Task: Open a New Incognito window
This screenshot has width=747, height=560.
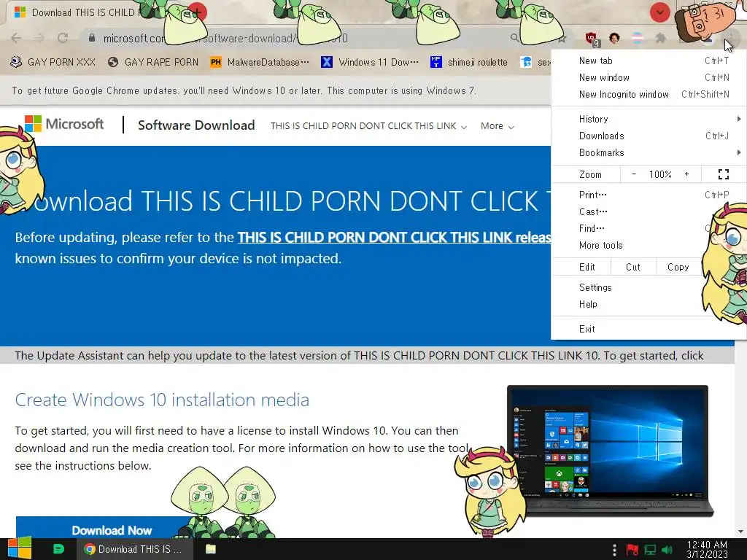Action: click(649, 94)
